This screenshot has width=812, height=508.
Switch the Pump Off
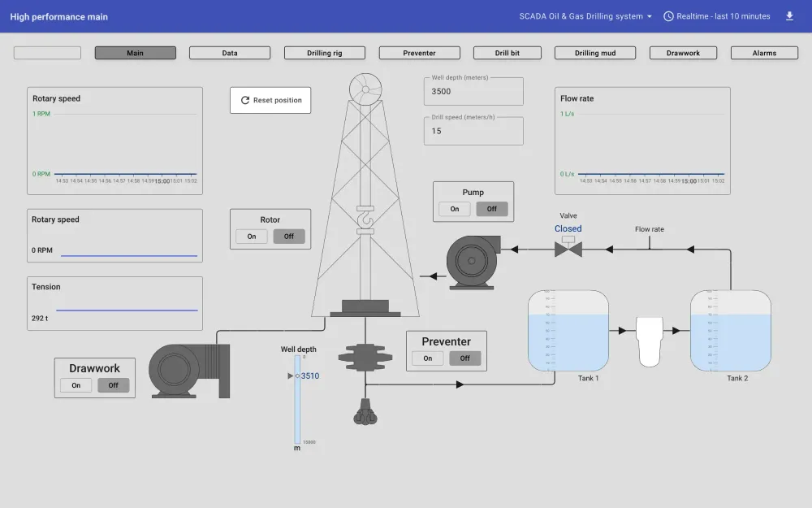coord(492,209)
